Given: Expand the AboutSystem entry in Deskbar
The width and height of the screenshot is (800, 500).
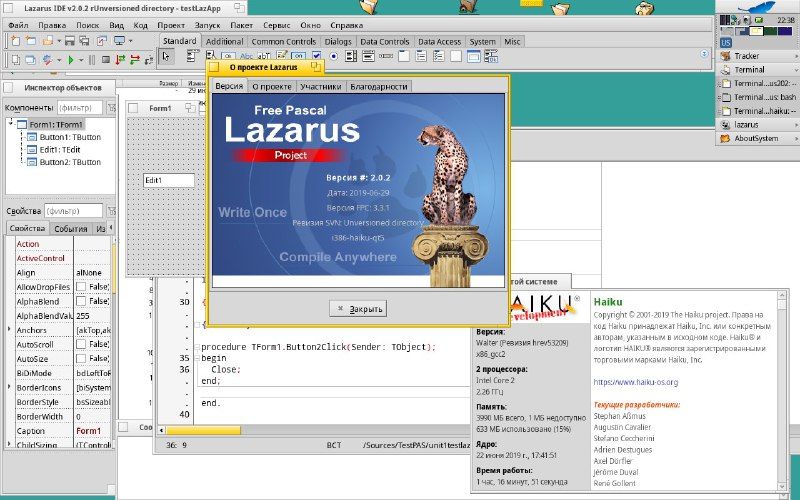Looking at the screenshot, I should pyautogui.click(x=796, y=138).
